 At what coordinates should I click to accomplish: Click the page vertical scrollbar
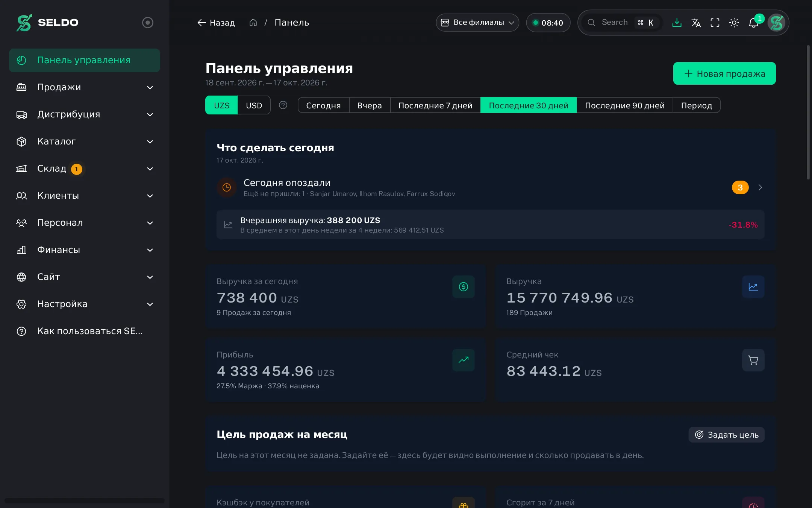(808, 112)
